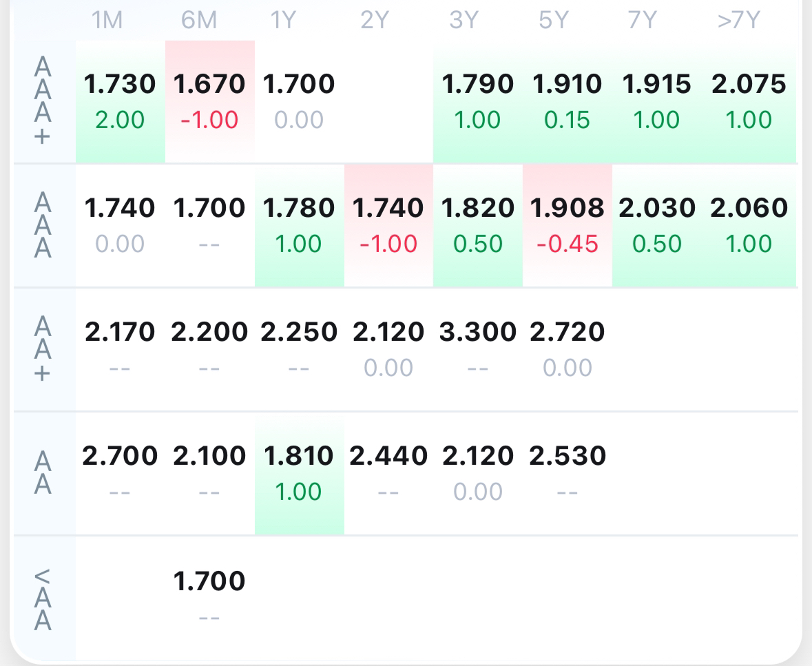Click the 1.730 AAA+ 1M cell

click(x=120, y=101)
